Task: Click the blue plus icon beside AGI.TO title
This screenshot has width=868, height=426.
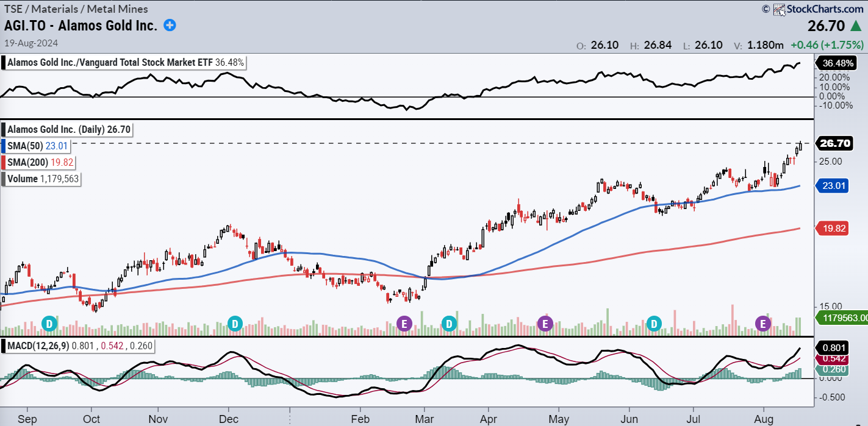Action: pyautogui.click(x=170, y=25)
